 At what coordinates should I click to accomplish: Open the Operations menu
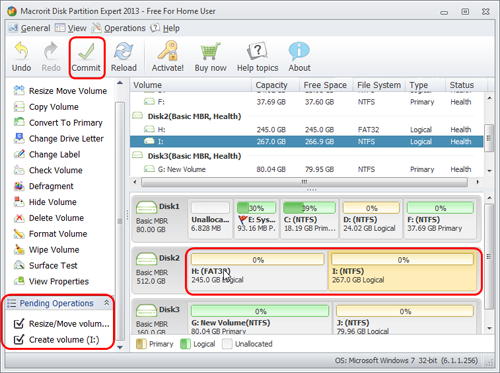click(119, 28)
